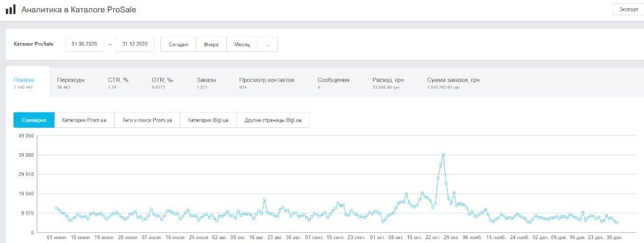
Task: Select the Суммарно chart filter
Action: 34,120
